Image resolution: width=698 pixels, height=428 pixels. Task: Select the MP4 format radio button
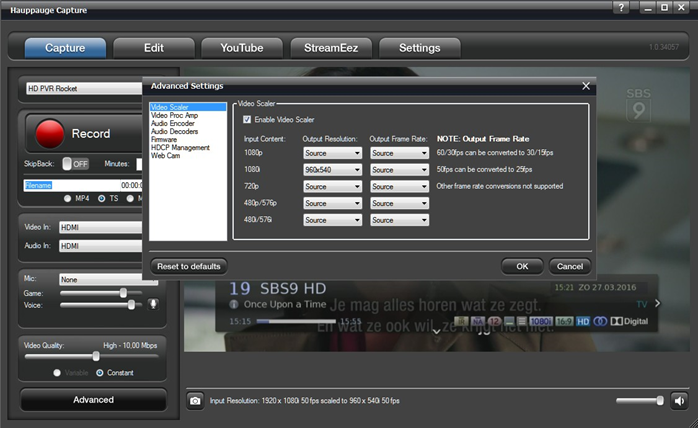(x=67, y=199)
